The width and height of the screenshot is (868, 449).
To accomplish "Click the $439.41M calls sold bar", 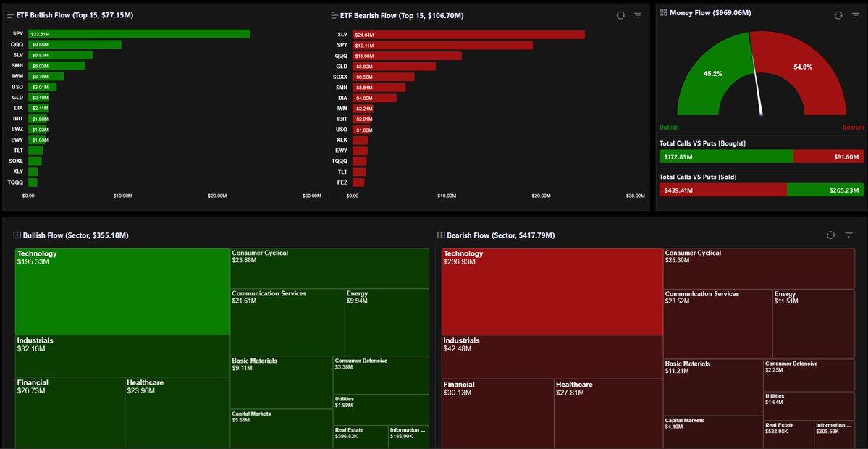I will tap(722, 190).
